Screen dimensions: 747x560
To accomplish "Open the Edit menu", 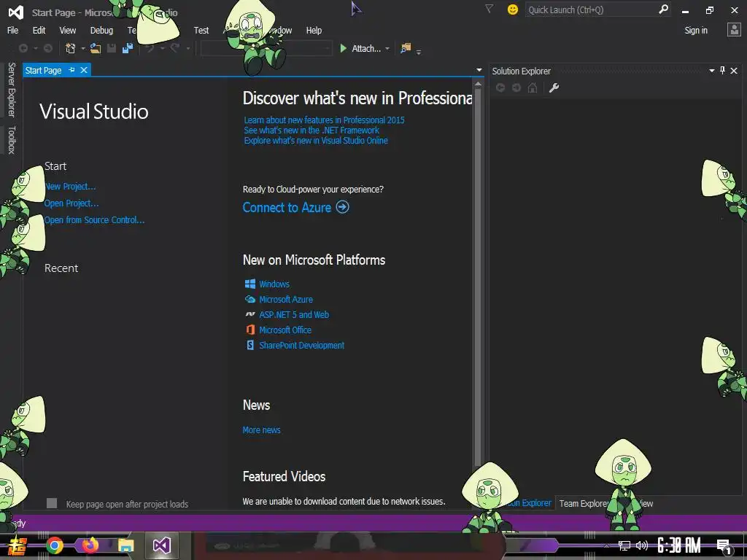I will (x=39, y=31).
